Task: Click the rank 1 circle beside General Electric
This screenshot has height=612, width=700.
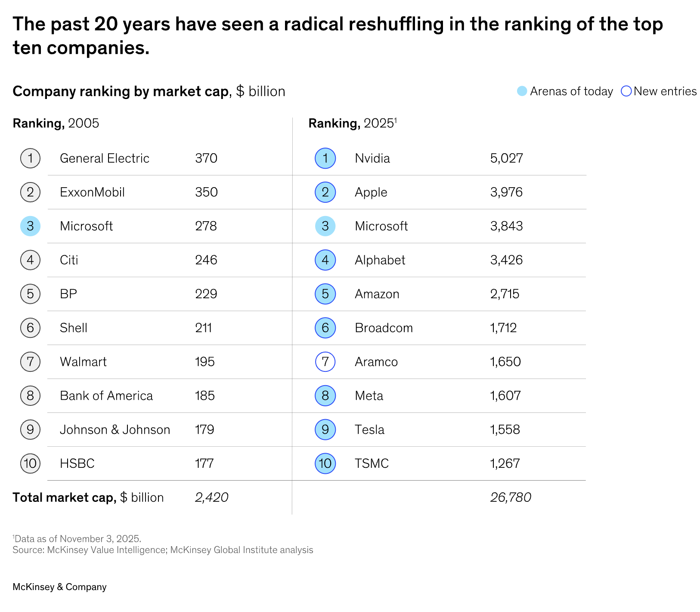Action: tap(30, 158)
